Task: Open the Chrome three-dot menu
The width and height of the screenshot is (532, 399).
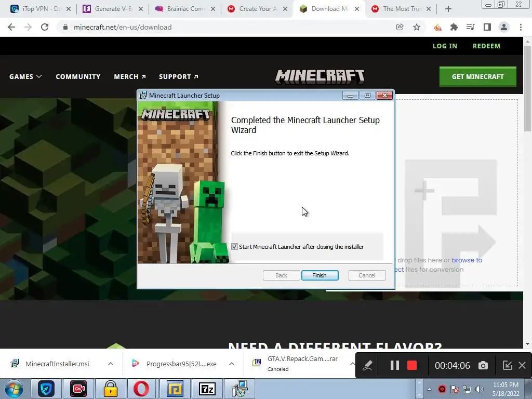Action: (x=521, y=27)
